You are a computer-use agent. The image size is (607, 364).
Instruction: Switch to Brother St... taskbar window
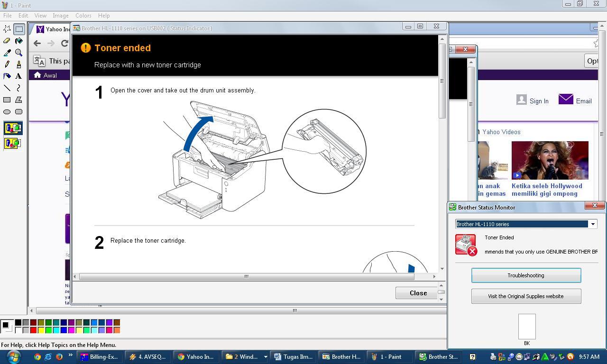coord(439,357)
